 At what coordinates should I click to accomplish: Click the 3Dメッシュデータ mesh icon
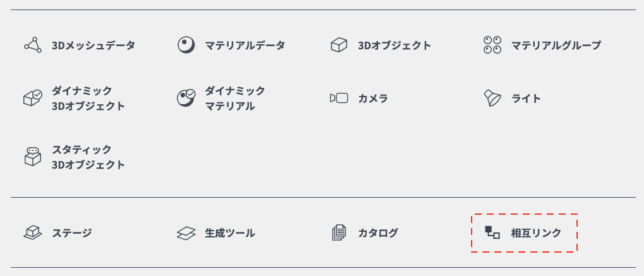[33, 45]
